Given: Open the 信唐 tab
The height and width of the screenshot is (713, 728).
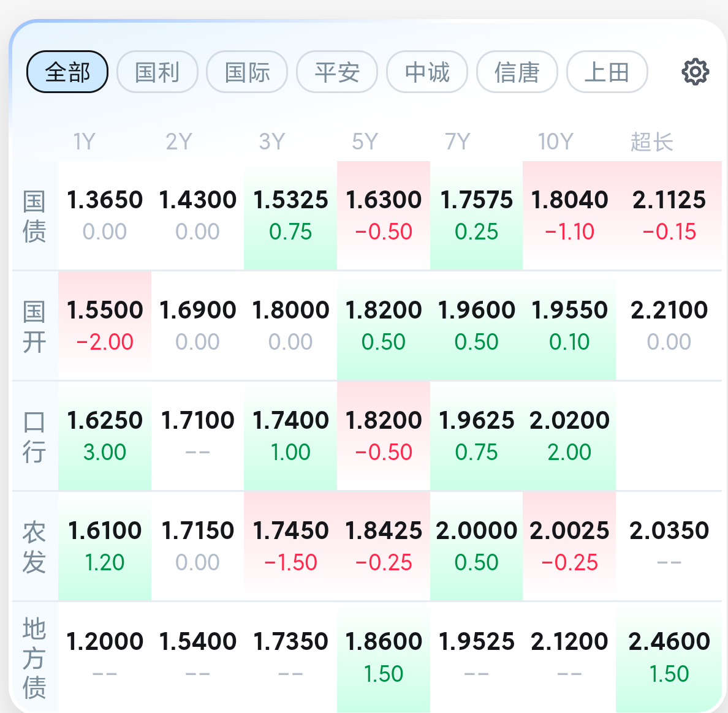Looking at the screenshot, I should [517, 72].
